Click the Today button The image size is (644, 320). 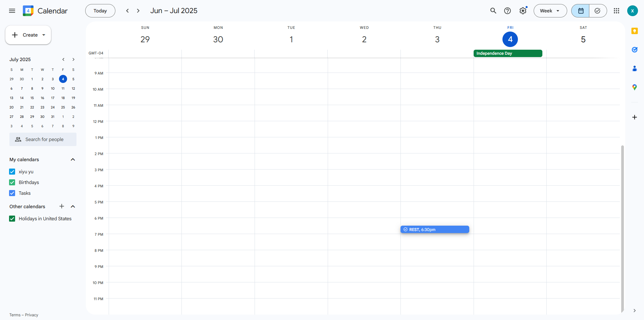(100, 11)
